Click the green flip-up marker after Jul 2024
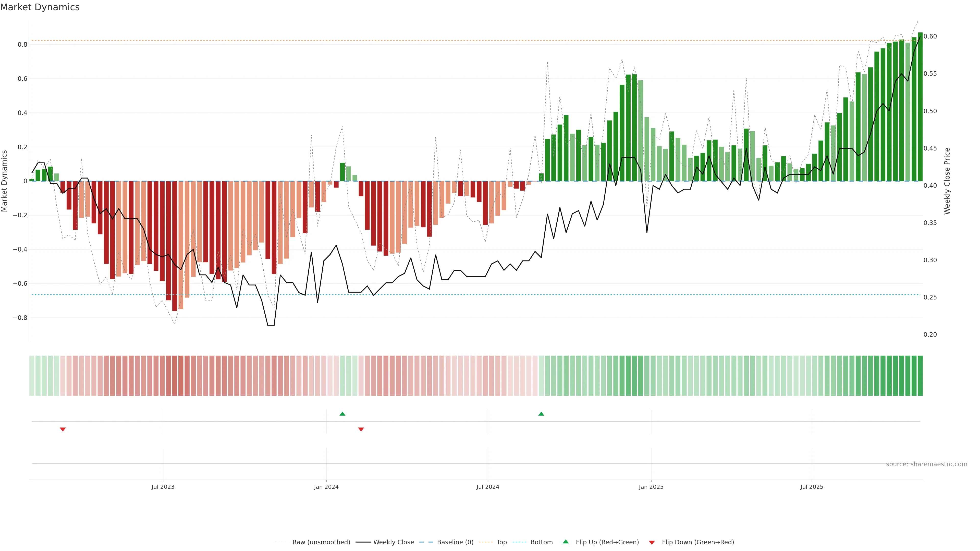Image resolution: width=980 pixels, height=551 pixels. click(x=541, y=414)
